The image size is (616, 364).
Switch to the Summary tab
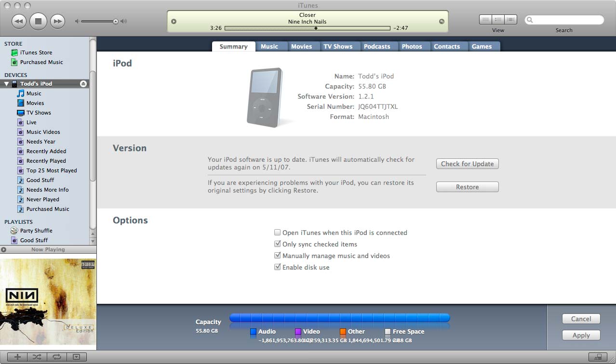pos(233,47)
